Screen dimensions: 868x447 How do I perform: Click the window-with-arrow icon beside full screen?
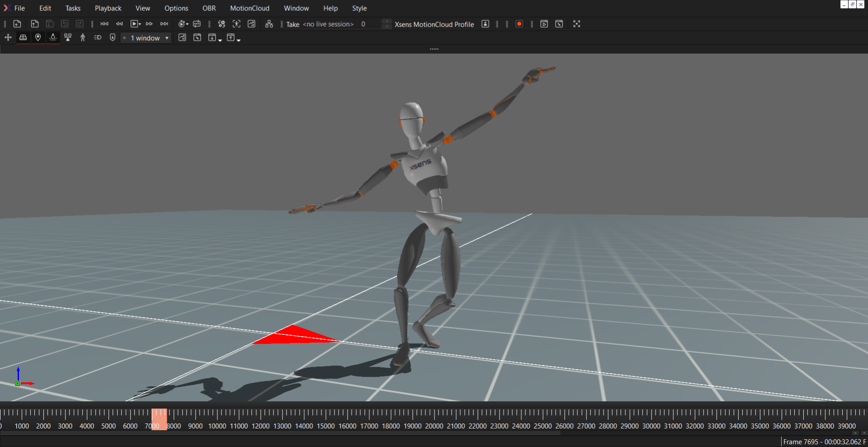coord(559,24)
